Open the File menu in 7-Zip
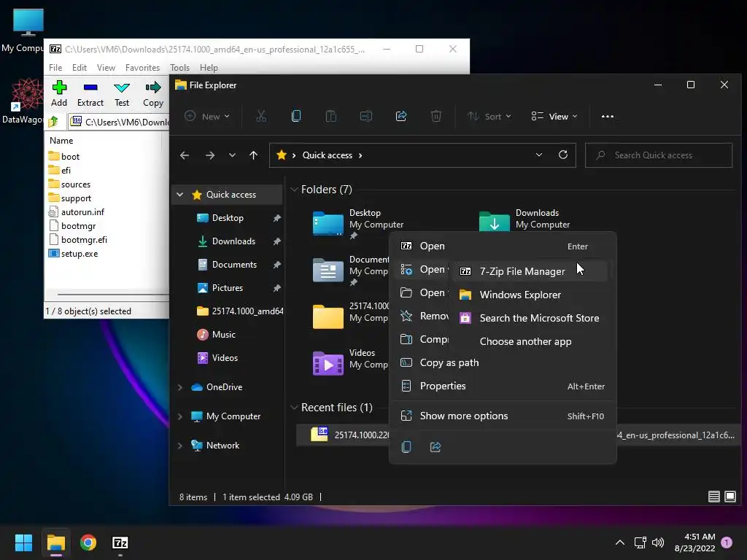Screen dimensions: 747x560 (x=55, y=68)
